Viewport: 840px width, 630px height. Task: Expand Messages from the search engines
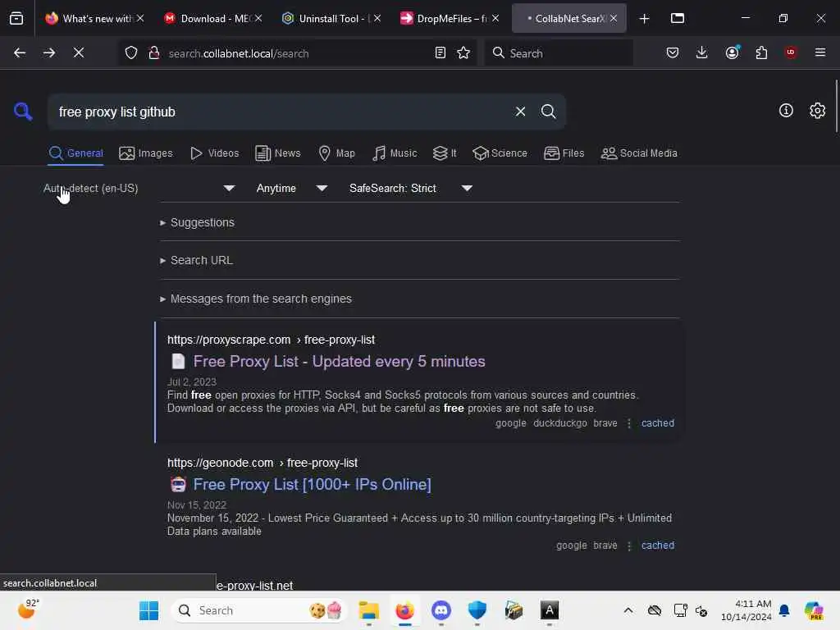256,299
